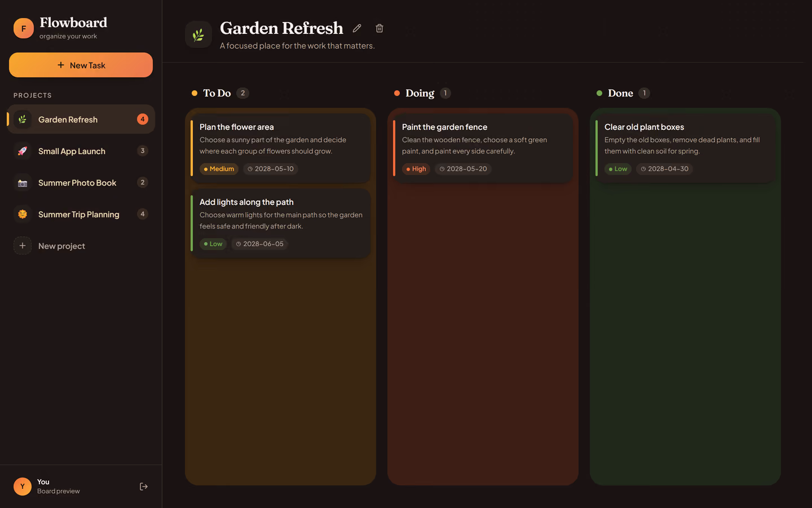Click the Board preview label under You
Image resolution: width=812 pixels, height=508 pixels.
click(59, 491)
